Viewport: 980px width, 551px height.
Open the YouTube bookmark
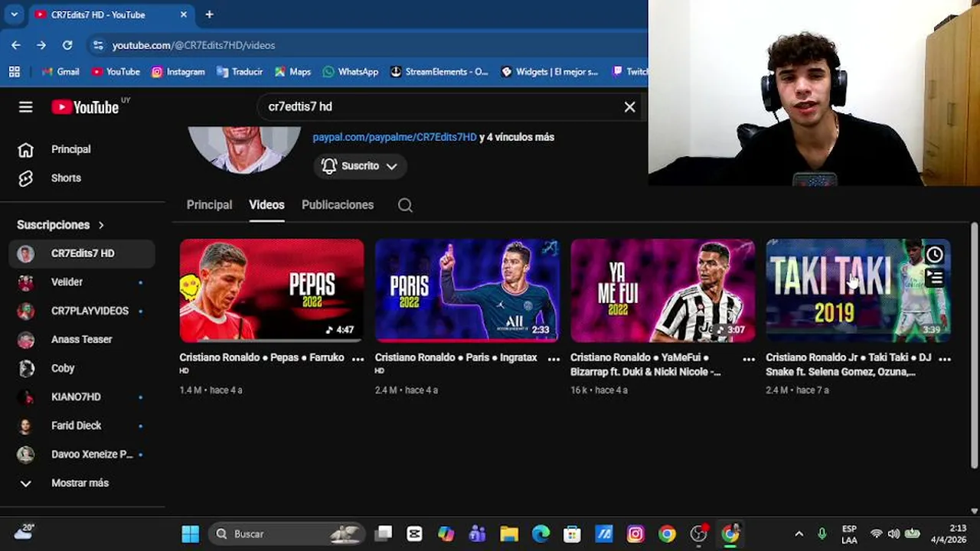click(x=116, y=71)
